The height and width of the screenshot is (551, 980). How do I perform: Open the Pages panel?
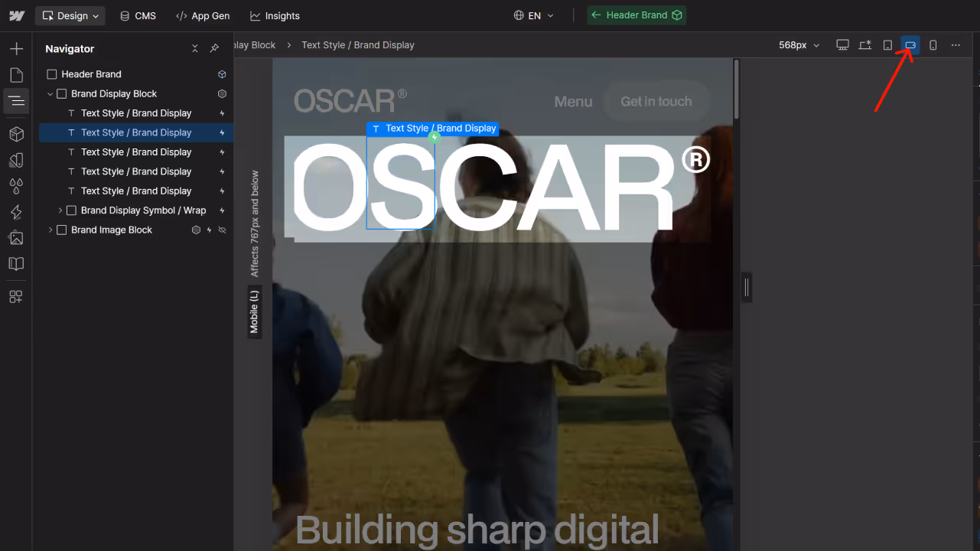click(15, 74)
